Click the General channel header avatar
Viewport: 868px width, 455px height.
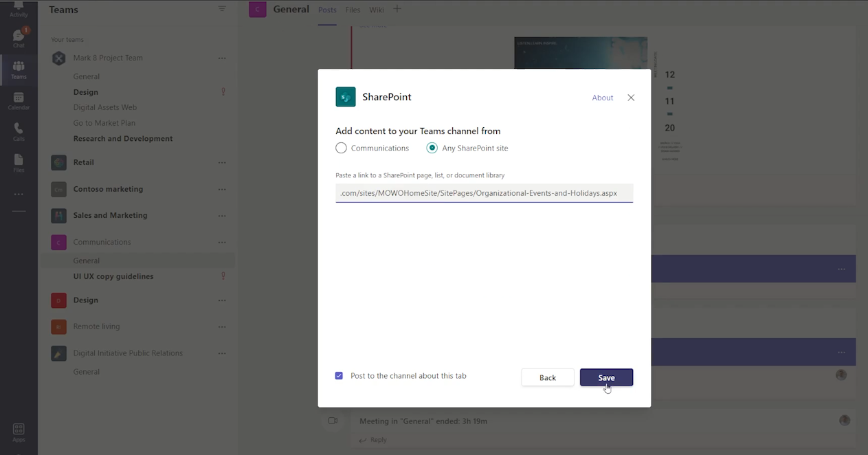click(258, 10)
